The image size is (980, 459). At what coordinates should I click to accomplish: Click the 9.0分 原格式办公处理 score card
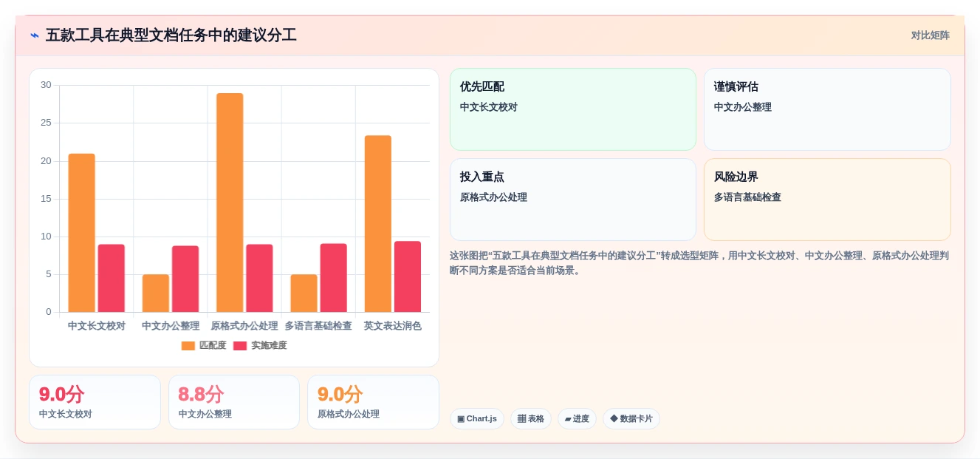point(373,402)
